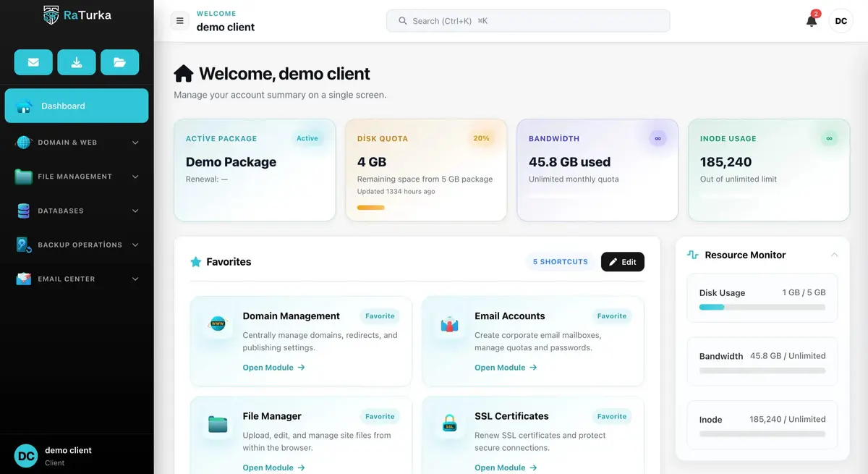Expand the Backup Operations chevron
Image resolution: width=868 pixels, height=474 pixels.
135,245
